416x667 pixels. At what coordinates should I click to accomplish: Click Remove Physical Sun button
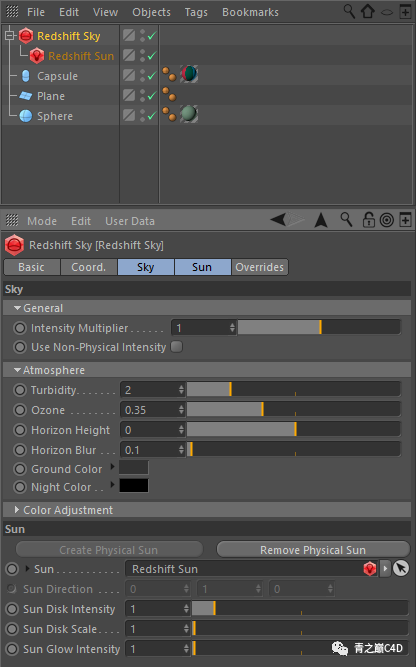(x=313, y=550)
